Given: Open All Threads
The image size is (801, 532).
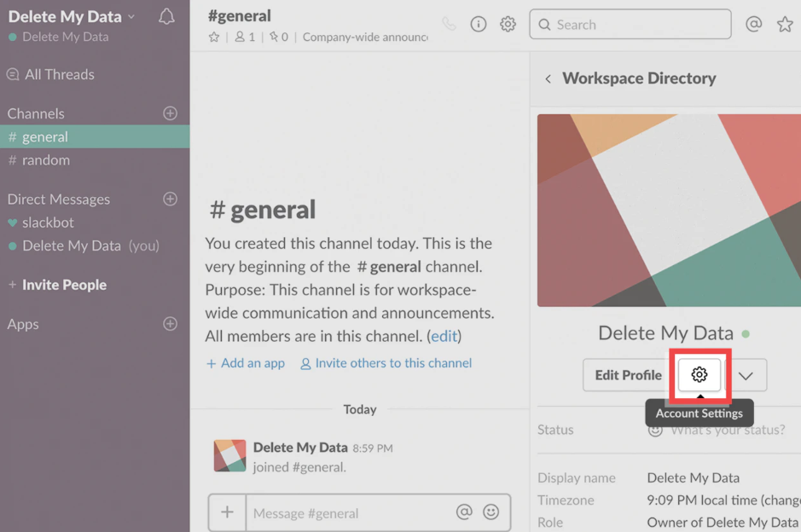Looking at the screenshot, I should click(50, 74).
